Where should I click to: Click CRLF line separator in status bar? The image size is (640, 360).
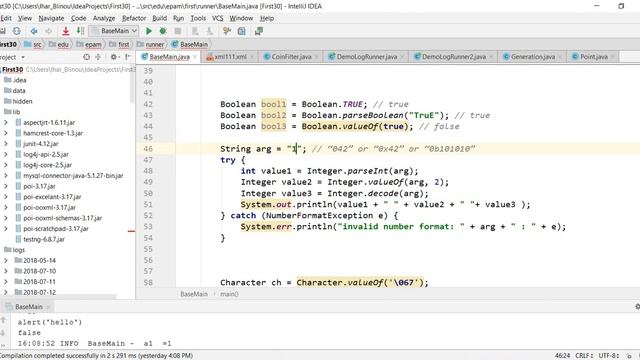[x=584, y=356]
